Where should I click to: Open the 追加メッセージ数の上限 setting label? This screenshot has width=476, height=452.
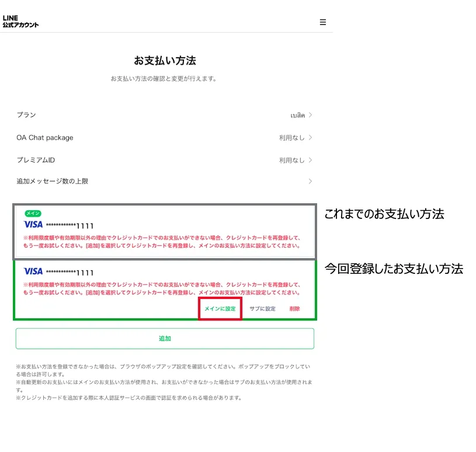click(x=52, y=182)
